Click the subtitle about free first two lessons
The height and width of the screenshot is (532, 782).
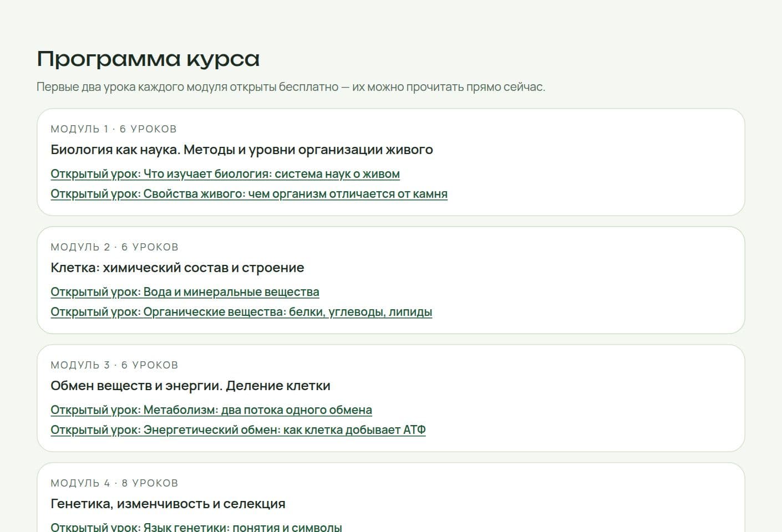pyautogui.click(x=291, y=87)
